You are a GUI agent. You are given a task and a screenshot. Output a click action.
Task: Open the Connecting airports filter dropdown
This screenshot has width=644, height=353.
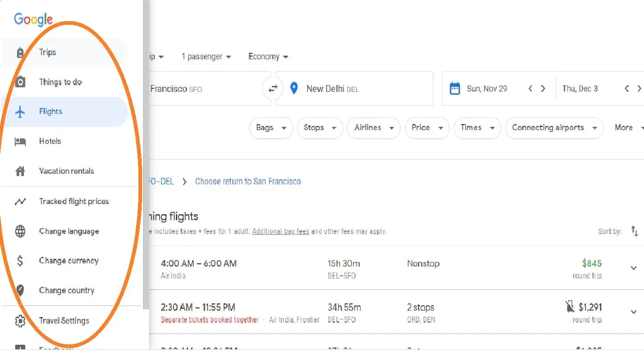(554, 128)
